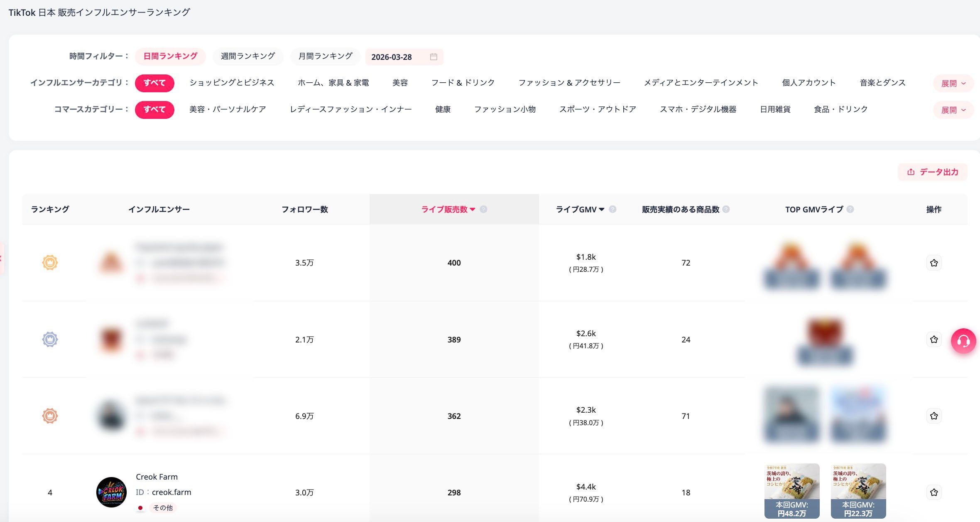Open the Creok Farm influencer name link

point(157,477)
